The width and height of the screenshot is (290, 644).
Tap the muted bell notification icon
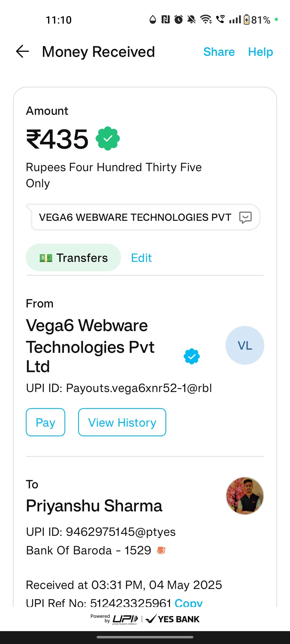pyautogui.click(x=191, y=19)
